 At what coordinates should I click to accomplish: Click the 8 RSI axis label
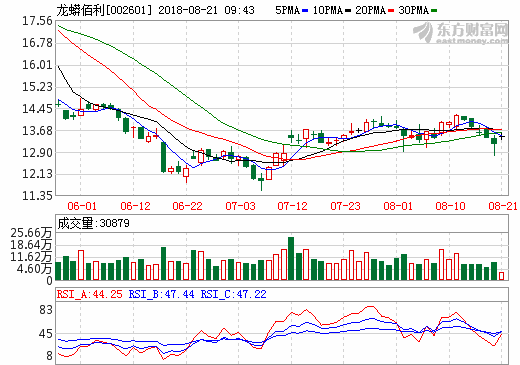tap(49, 356)
